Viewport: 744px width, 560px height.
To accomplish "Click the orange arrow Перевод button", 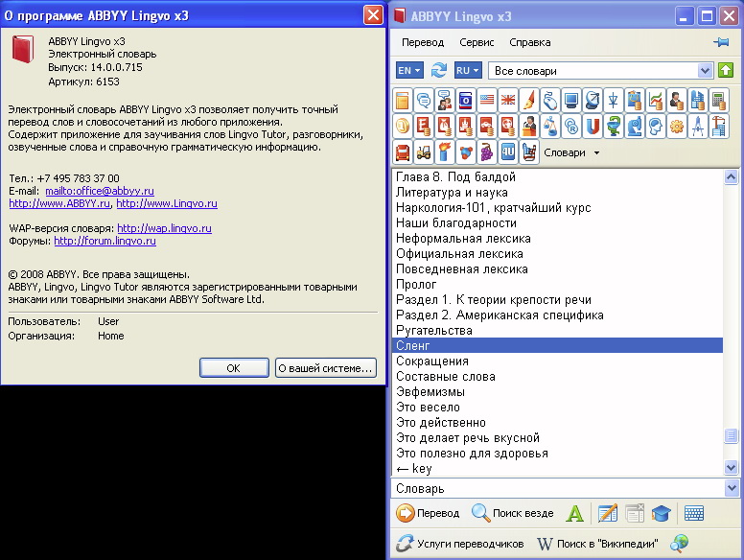I will [x=428, y=513].
